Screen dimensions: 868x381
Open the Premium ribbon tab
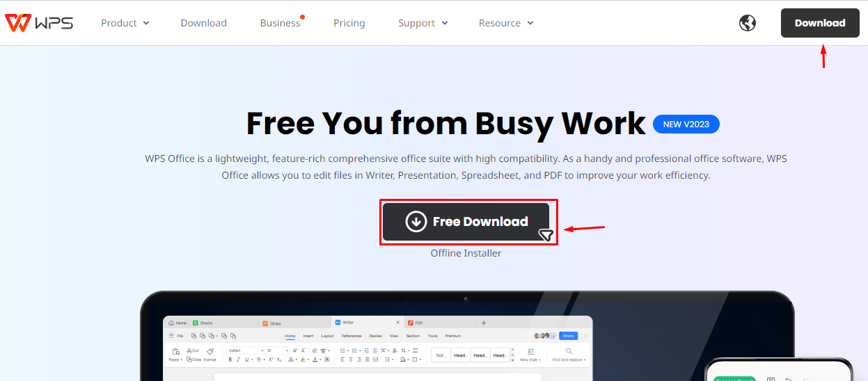pyautogui.click(x=453, y=336)
